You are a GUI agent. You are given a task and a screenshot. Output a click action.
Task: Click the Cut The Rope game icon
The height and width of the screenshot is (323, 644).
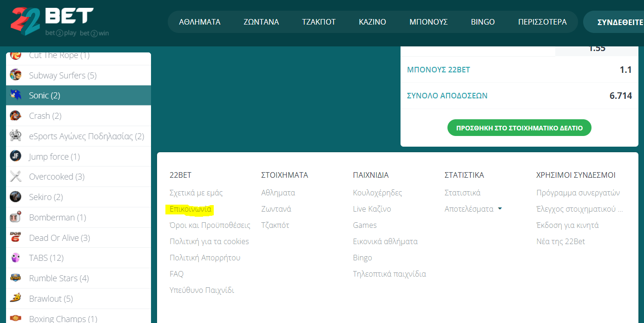(16, 55)
